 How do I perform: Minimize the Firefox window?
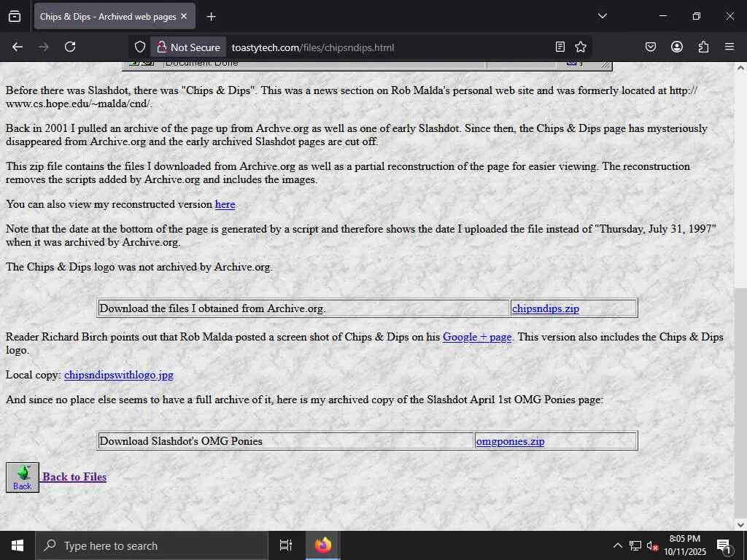tap(662, 16)
